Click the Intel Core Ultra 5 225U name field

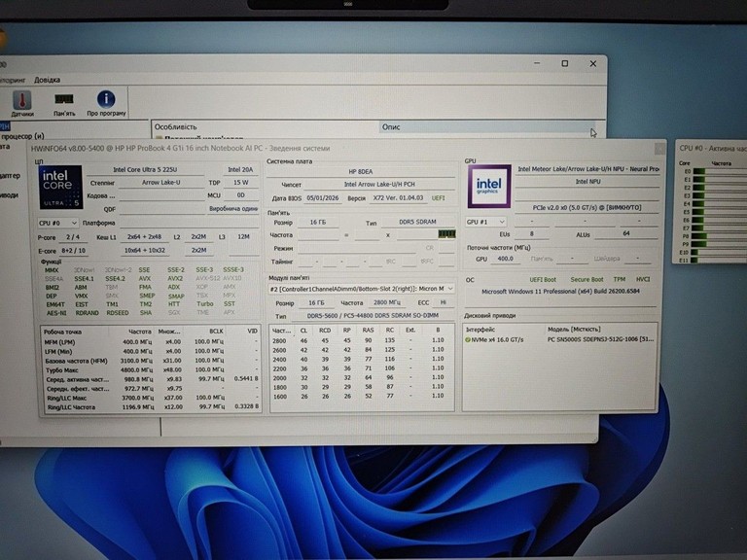[x=145, y=169]
